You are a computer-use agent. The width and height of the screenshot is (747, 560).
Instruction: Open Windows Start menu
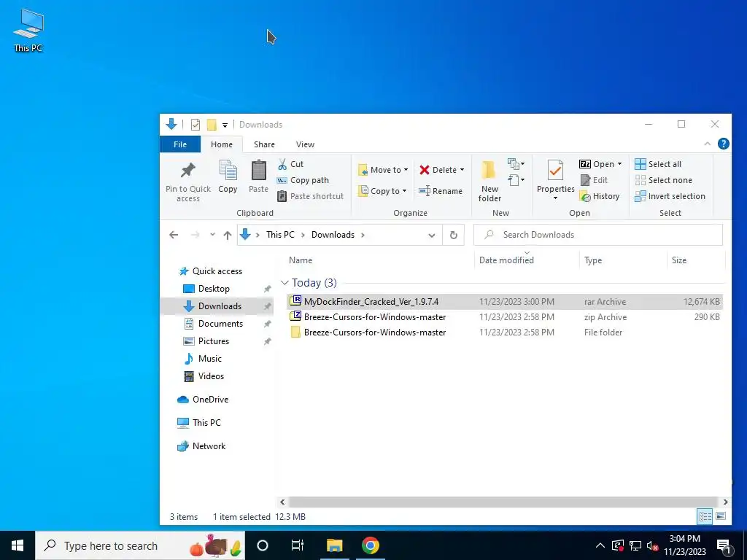(x=18, y=545)
